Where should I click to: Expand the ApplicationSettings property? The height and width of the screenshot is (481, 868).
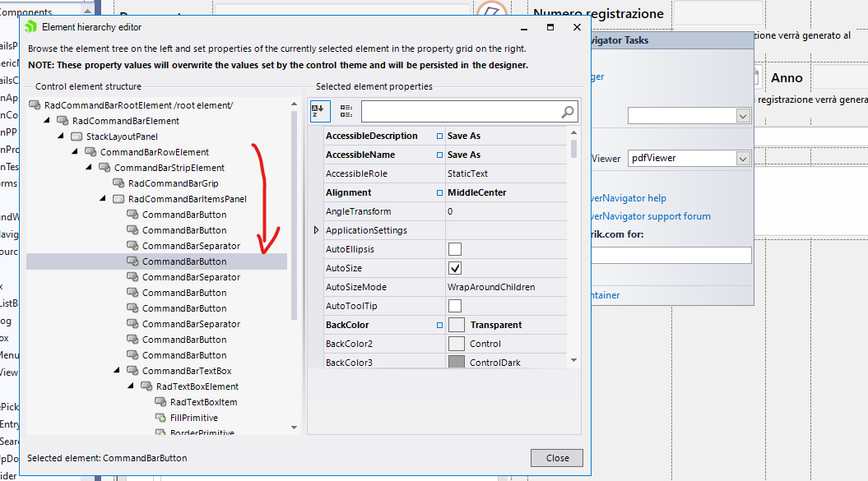click(x=317, y=230)
